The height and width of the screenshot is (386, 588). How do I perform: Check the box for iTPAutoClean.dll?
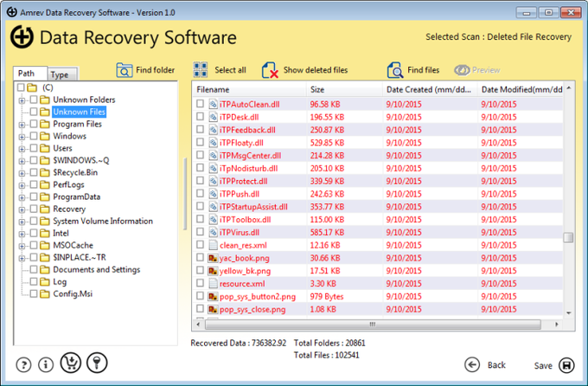tap(201, 104)
